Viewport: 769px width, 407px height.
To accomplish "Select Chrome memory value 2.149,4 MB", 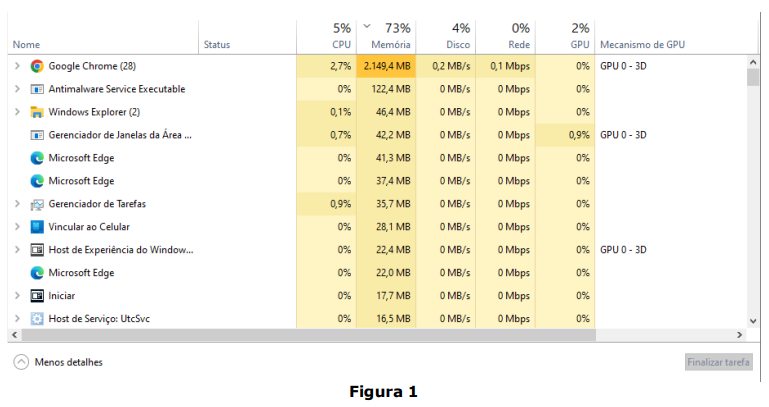I will point(387,66).
